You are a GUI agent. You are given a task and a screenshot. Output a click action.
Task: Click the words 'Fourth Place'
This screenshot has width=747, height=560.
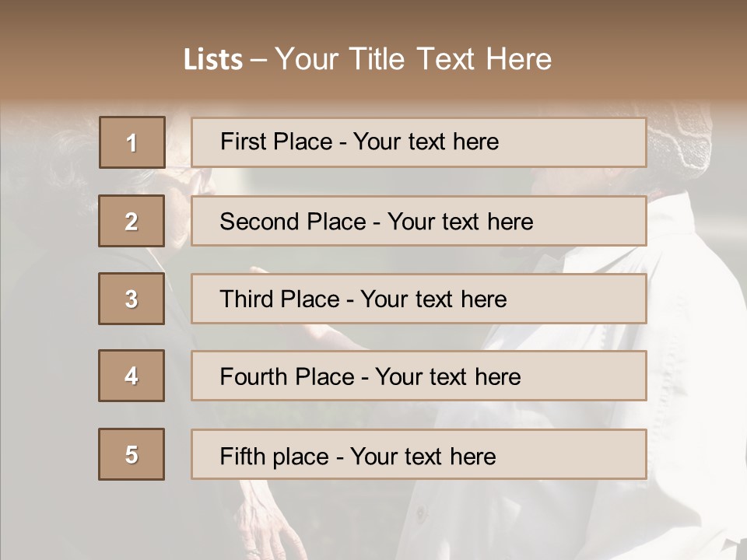(x=287, y=376)
